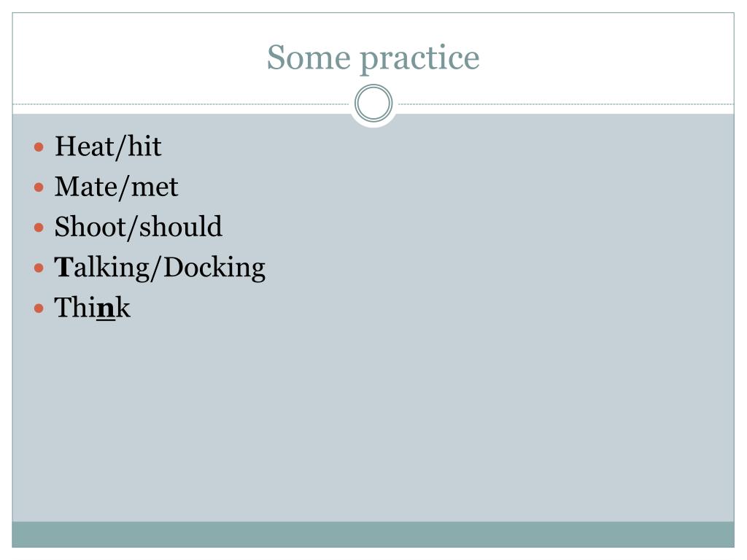Click the 'Some practice' slide title
This screenshot has width=747, height=560.
click(x=373, y=58)
